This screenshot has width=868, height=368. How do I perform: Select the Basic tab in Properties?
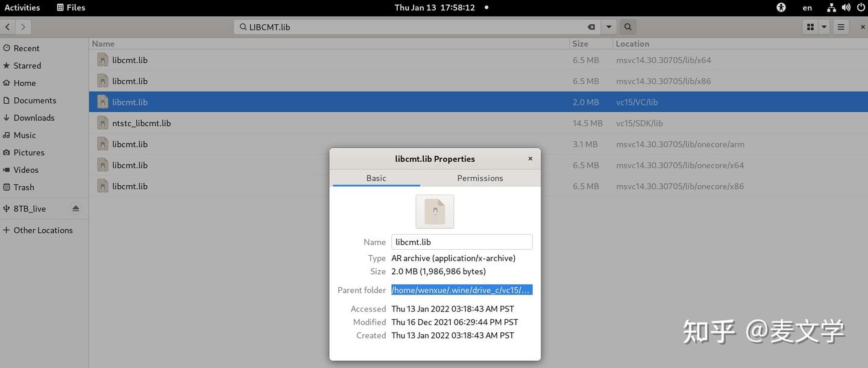pyautogui.click(x=376, y=178)
